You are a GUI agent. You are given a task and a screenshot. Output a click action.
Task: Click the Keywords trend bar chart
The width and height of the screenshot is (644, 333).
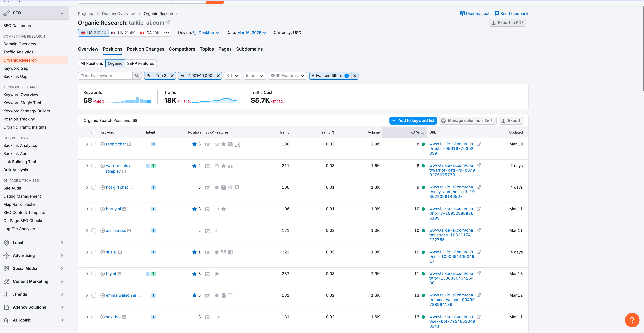tap(128, 100)
